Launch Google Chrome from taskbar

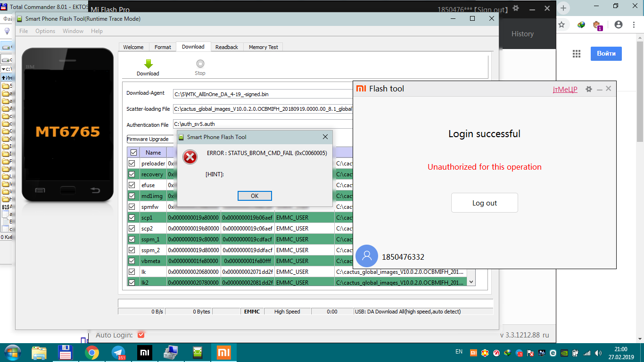click(x=92, y=353)
